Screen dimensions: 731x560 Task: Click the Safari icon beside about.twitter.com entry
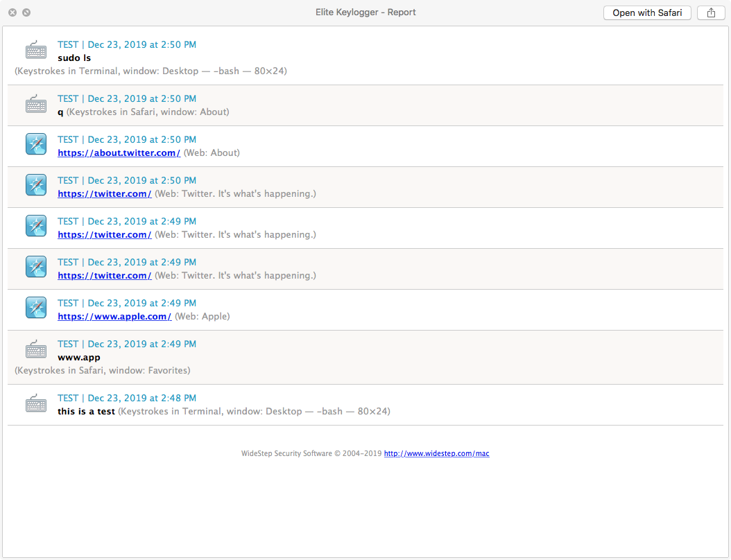tap(36, 144)
